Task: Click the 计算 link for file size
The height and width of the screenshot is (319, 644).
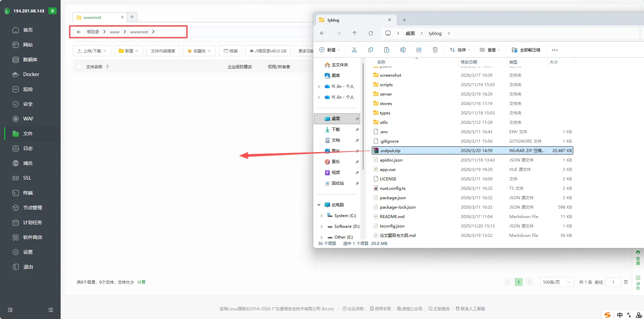Action: click(x=141, y=282)
